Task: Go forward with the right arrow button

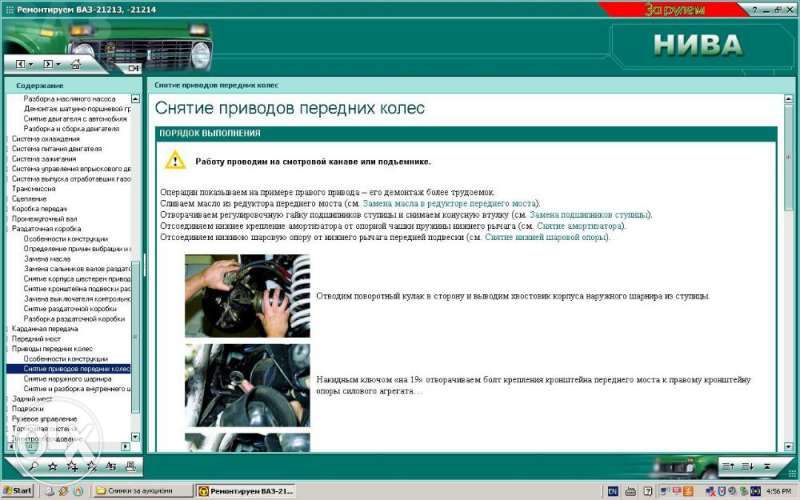Action: [47, 64]
